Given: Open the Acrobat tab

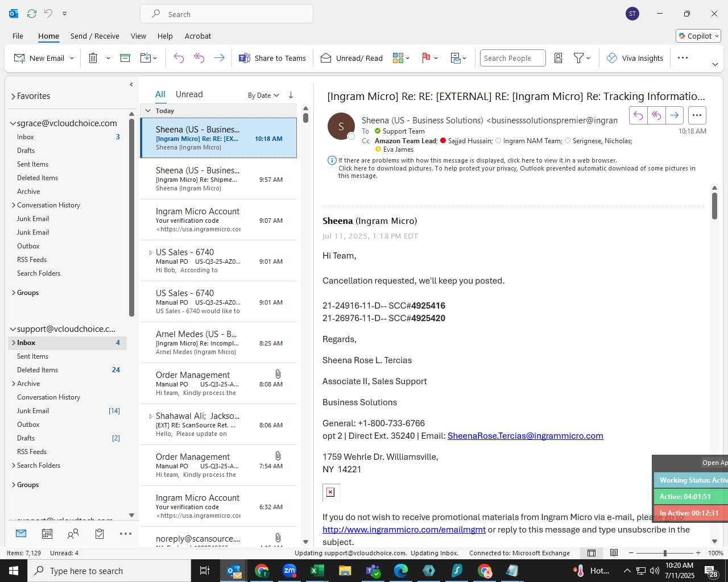Looking at the screenshot, I should 198,36.
